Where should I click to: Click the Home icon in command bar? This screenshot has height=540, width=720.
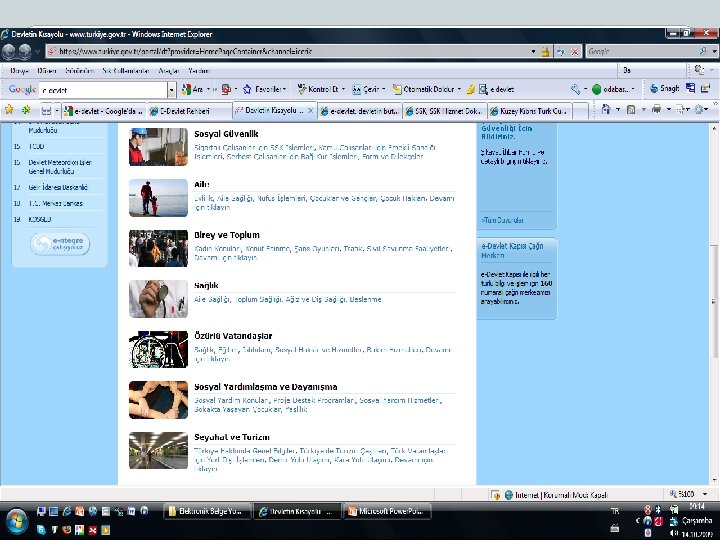pyautogui.click(x=606, y=109)
